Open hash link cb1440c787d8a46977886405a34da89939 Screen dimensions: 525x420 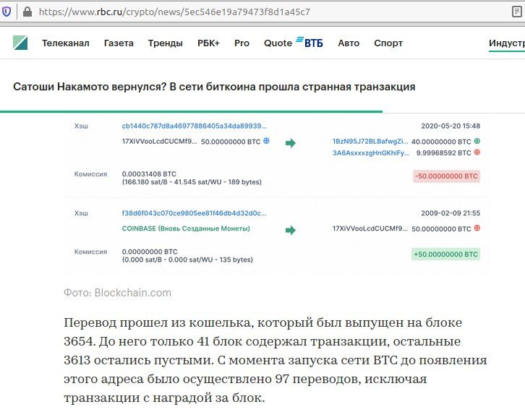coord(195,127)
